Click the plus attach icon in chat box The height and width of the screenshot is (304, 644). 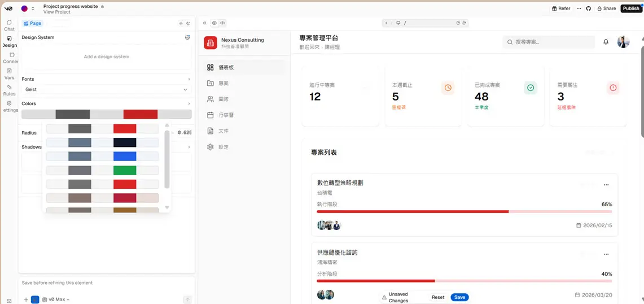(x=26, y=299)
